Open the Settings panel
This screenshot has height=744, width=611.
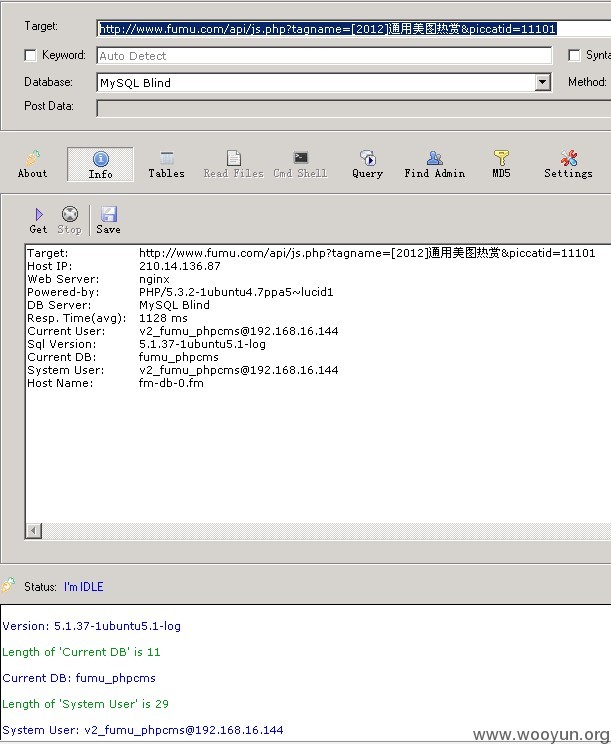pos(568,164)
